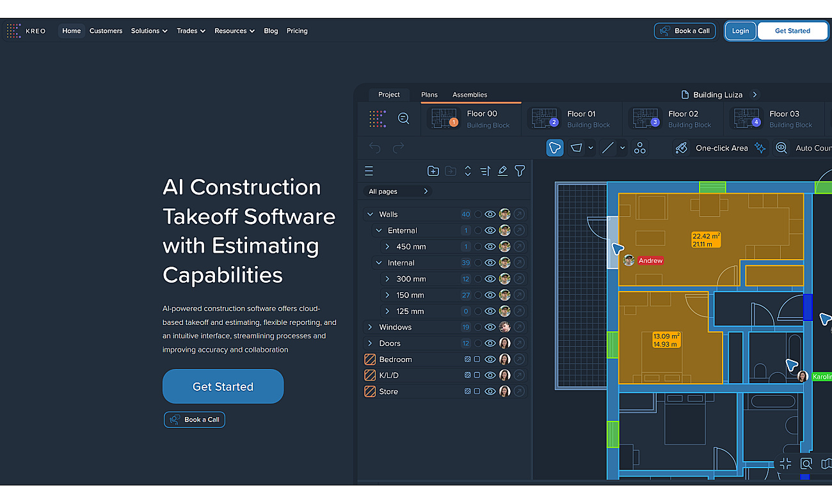Click the Auto Count eye-magnifier icon
The height and width of the screenshot is (504, 832).
(x=781, y=148)
